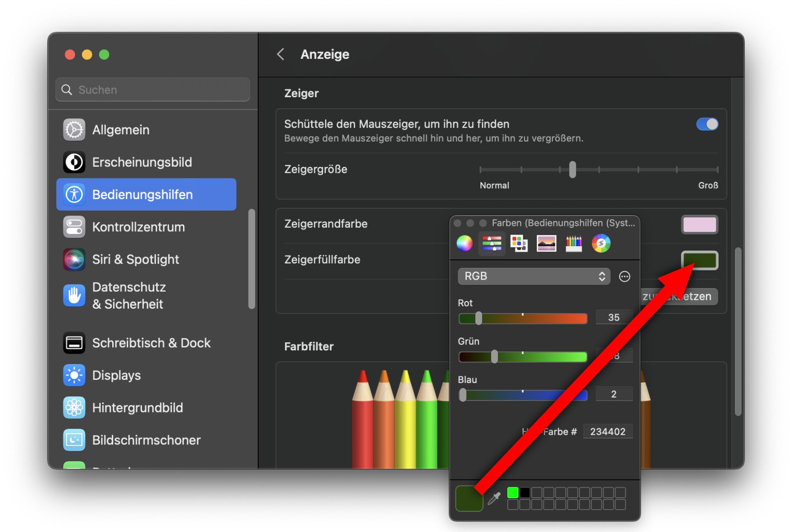Click the more options ellipsis button

pyautogui.click(x=624, y=277)
